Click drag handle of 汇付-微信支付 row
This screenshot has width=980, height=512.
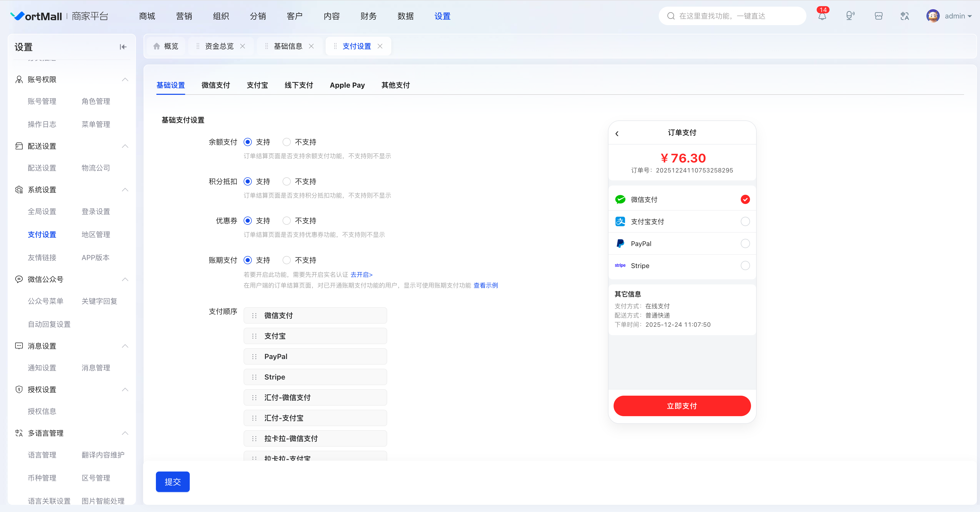coord(255,398)
